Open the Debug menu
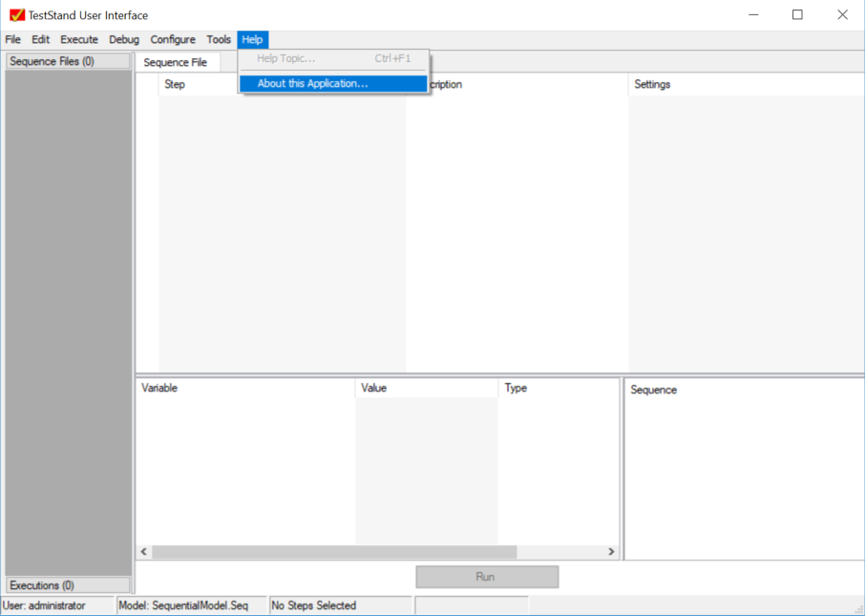Image resolution: width=865 pixels, height=616 pixels. [x=124, y=40]
